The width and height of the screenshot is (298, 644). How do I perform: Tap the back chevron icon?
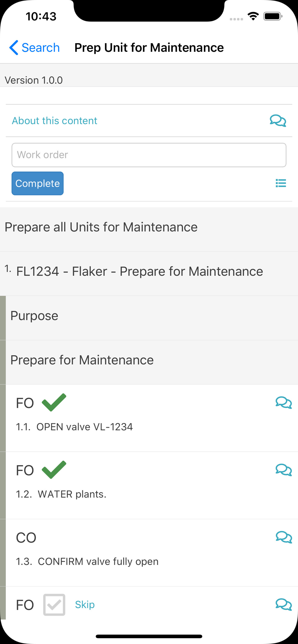pyautogui.click(x=14, y=48)
